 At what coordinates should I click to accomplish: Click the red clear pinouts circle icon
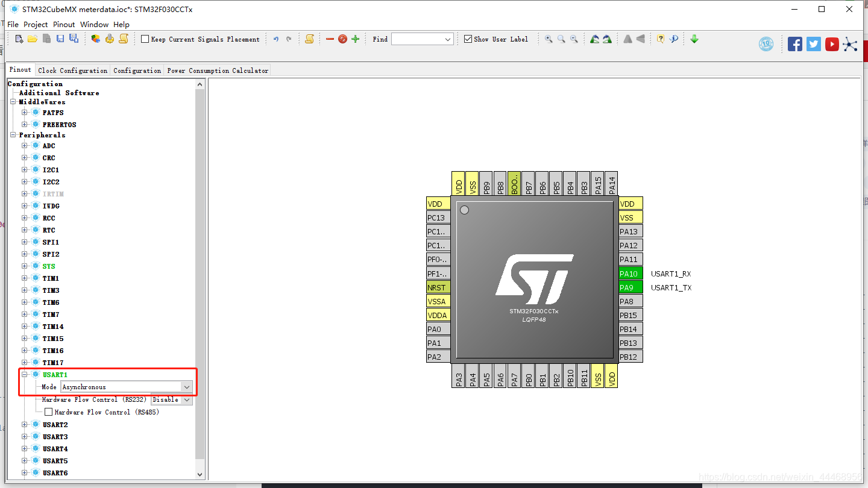pos(342,39)
